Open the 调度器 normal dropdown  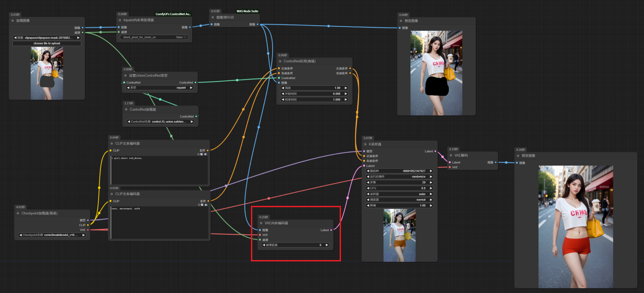pyautogui.click(x=399, y=200)
